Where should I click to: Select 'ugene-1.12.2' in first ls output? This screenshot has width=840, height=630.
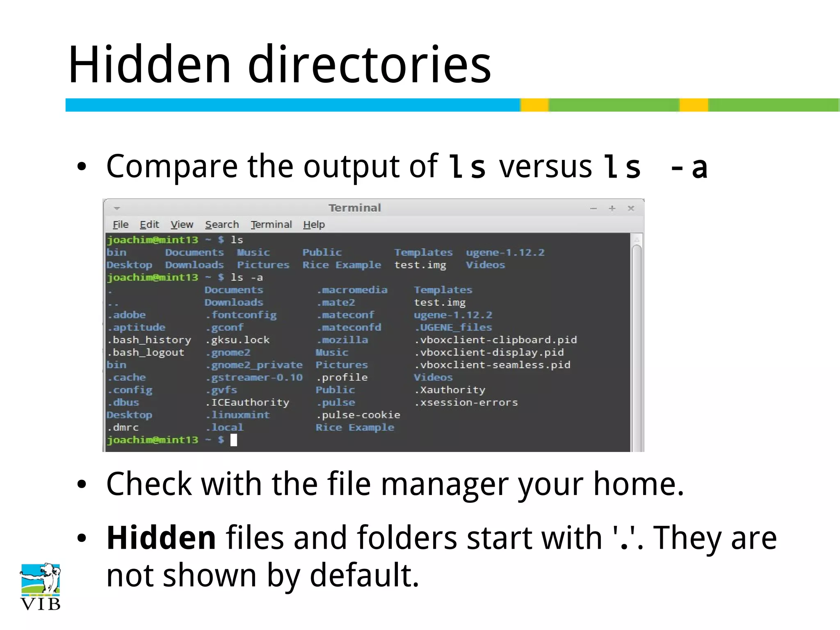pos(505,253)
